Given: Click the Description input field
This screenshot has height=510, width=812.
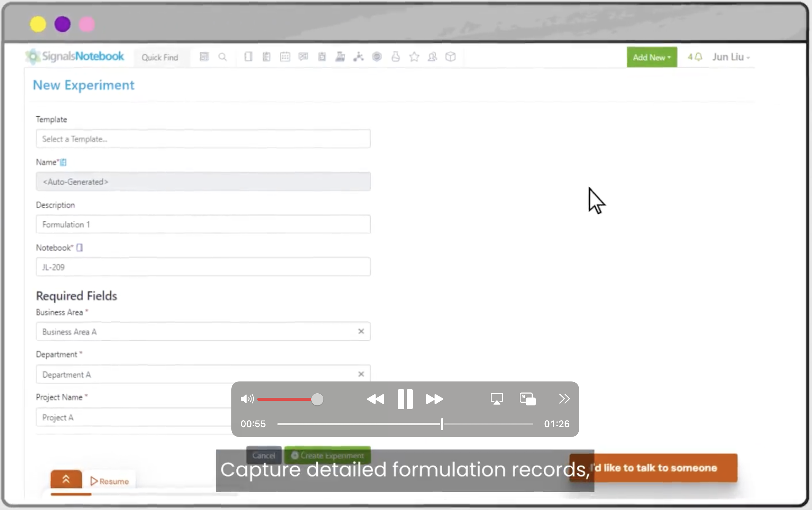Looking at the screenshot, I should click(x=203, y=224).
